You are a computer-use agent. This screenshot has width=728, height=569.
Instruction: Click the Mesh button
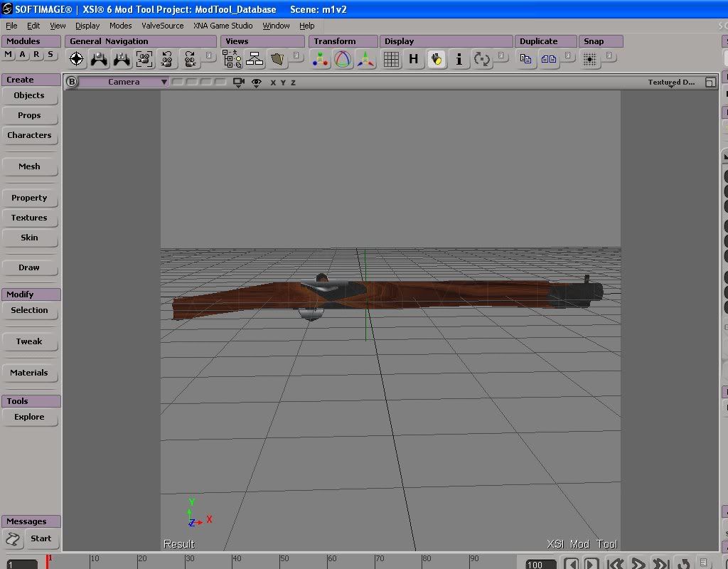coord(30,166)
